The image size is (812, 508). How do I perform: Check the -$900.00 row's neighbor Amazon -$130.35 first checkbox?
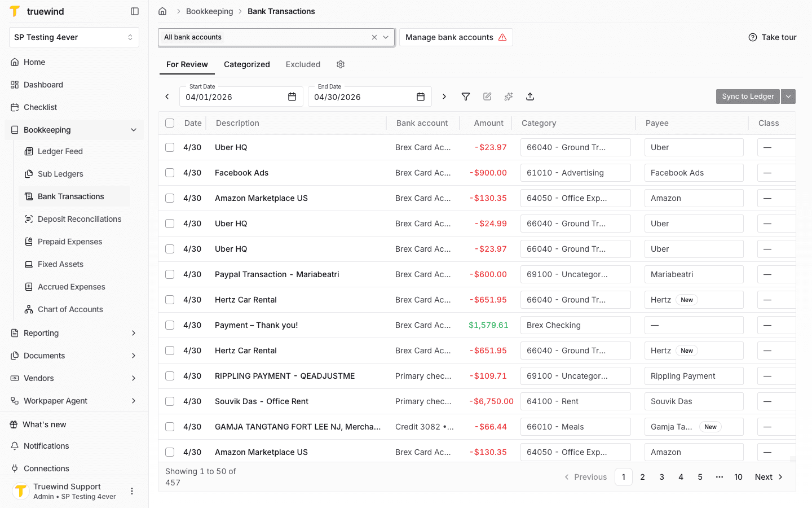(x=170, y=198)
